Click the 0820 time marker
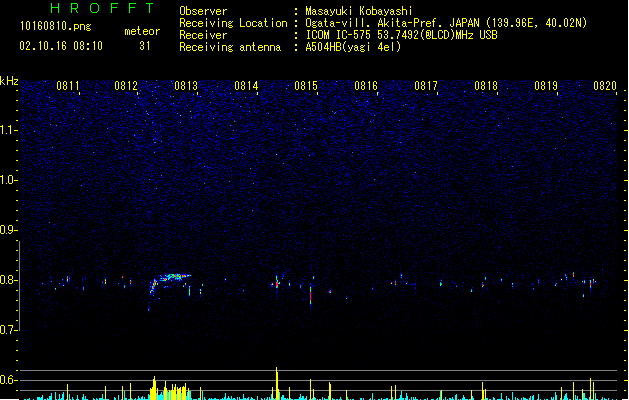629x400 pixels. click(605, 86)
